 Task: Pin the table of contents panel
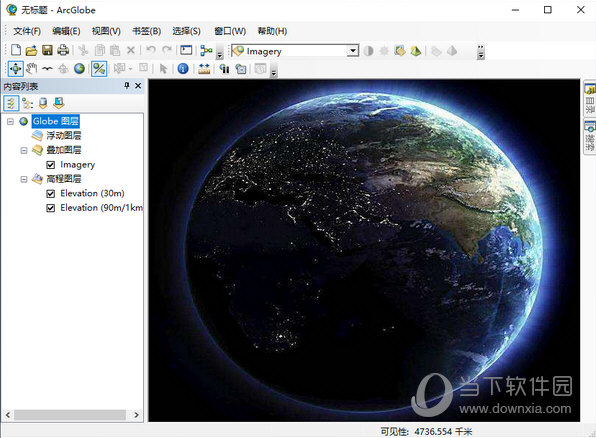[x=127, y=86]
